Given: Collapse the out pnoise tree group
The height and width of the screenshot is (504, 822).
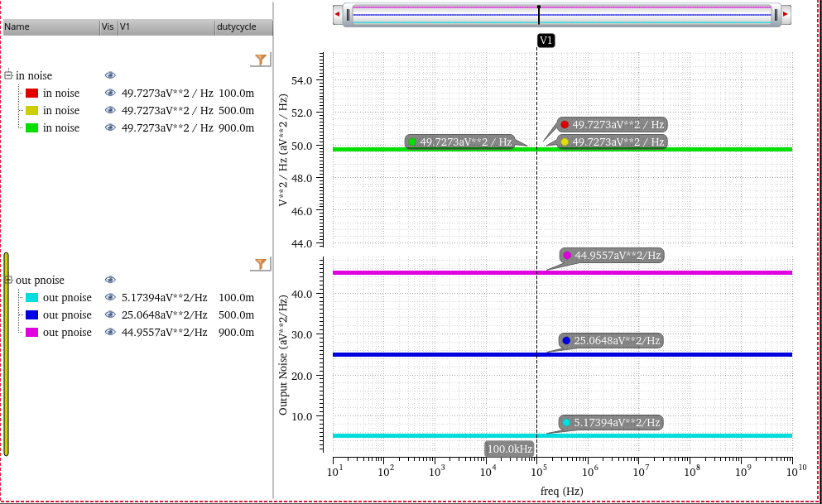Looking at the screenshot, I should click(x=8, y=280).
